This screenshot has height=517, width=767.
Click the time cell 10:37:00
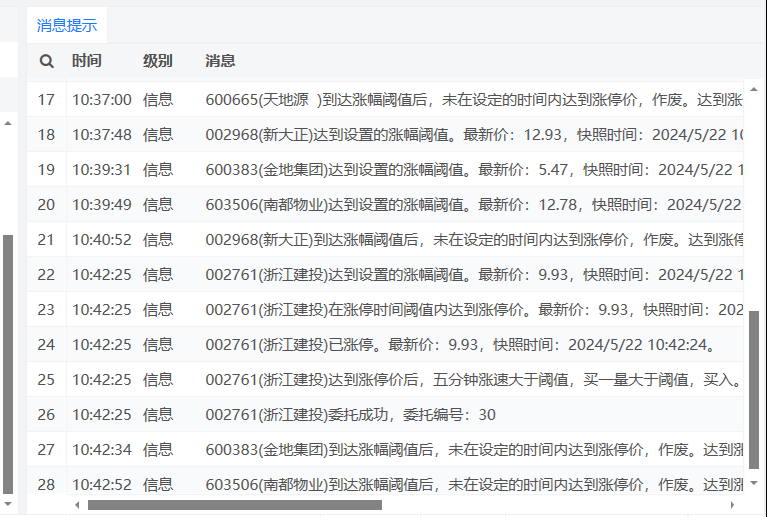(102, 100)
